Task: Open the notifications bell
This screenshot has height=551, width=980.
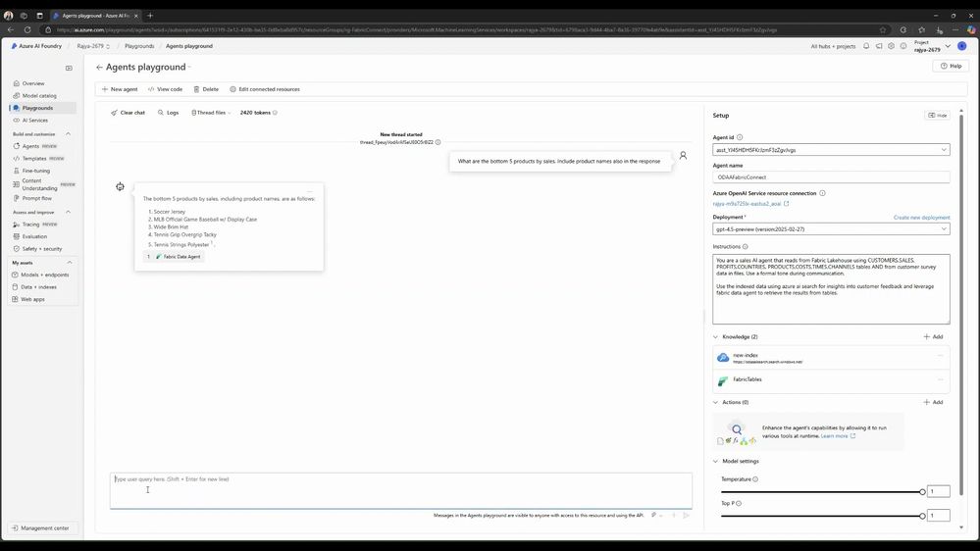Action: click(x=866, y=46)
